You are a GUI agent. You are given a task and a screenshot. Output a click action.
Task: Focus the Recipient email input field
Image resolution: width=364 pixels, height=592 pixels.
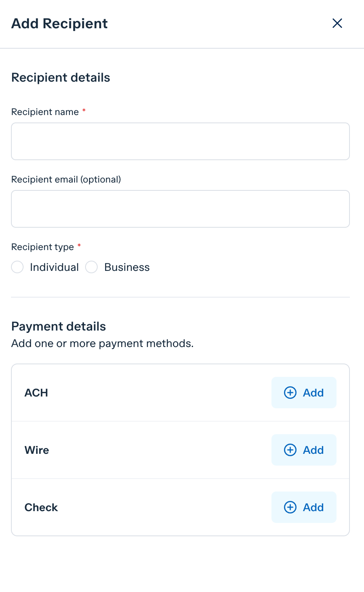point(180,209)
